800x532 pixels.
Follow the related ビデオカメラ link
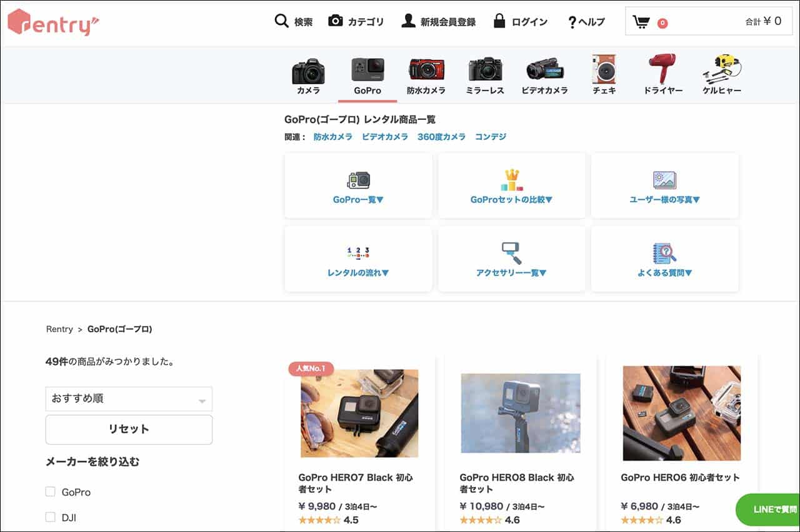(x=384, y=137)
